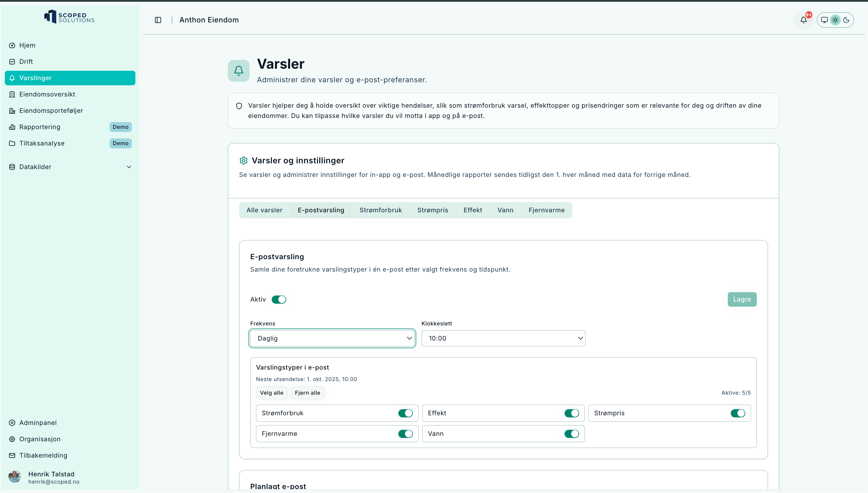
Task: Click the notification bell with 9+ badge
Action: 804,20
